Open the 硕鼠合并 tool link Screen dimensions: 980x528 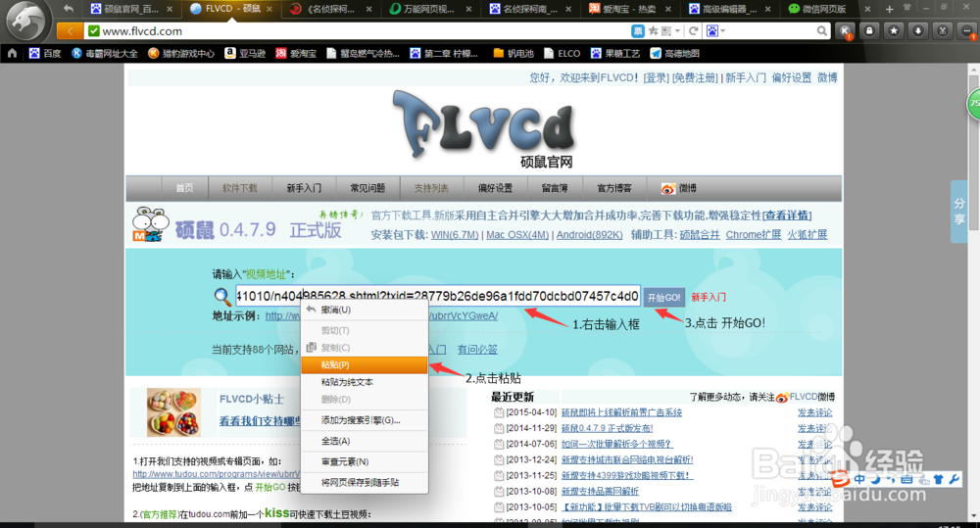pos(700,235)
